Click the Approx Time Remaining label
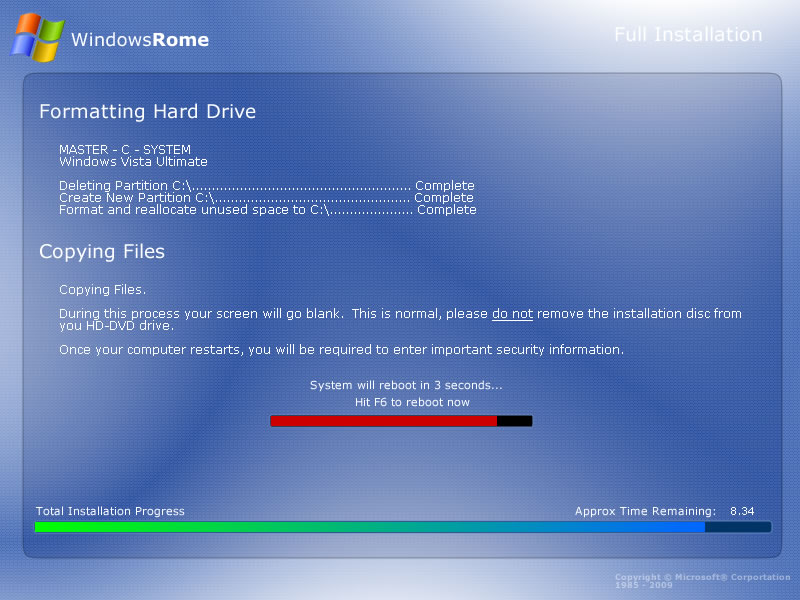 645,511
